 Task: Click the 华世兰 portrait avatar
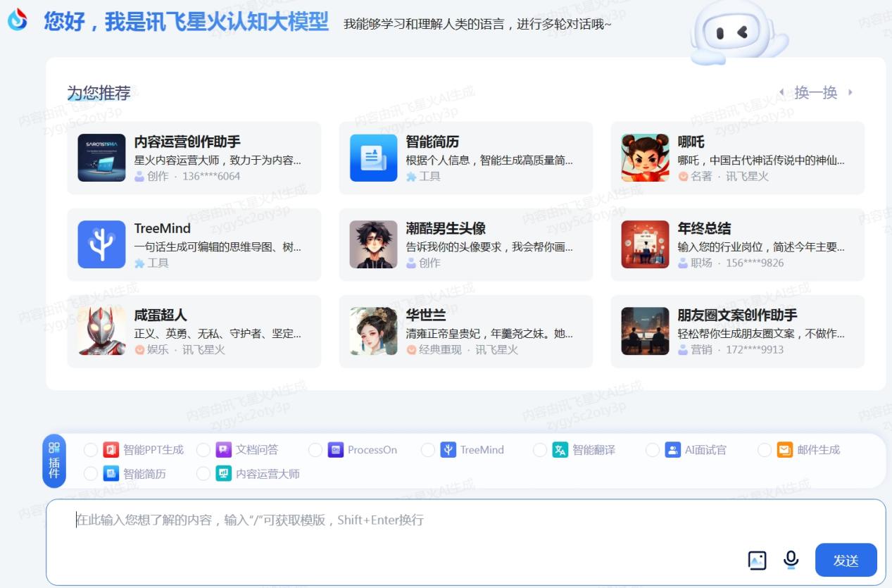coord(373,331)
